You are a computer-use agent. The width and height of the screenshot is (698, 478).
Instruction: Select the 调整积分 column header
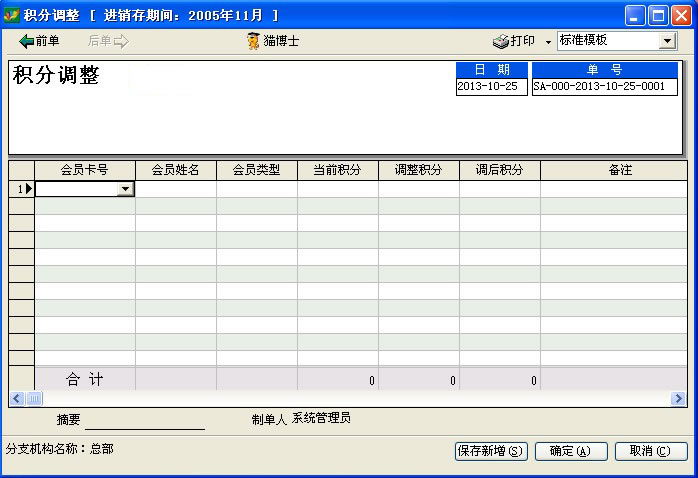click(418, 170)
